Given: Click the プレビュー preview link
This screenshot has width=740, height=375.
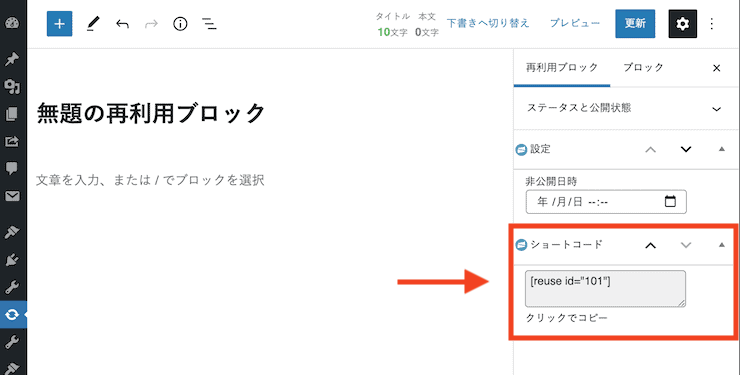Looking at the screenshot, I should (575, 23).
